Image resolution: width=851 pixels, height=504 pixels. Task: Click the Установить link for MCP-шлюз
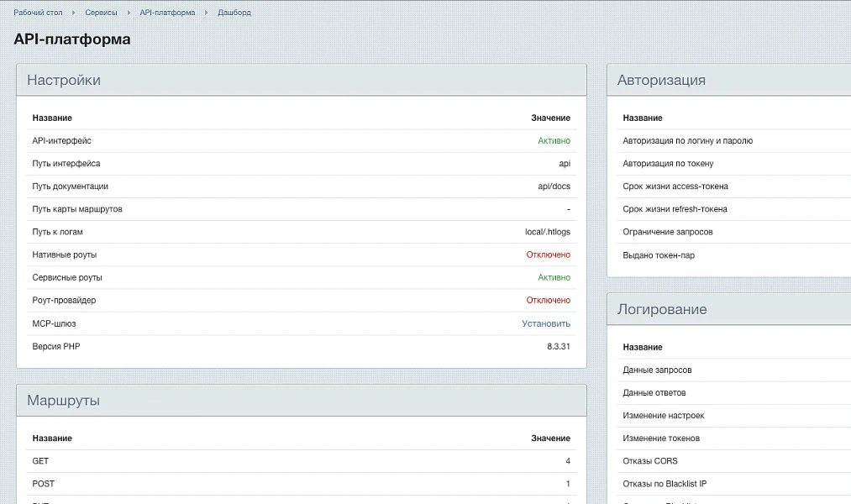coord(546,323)
